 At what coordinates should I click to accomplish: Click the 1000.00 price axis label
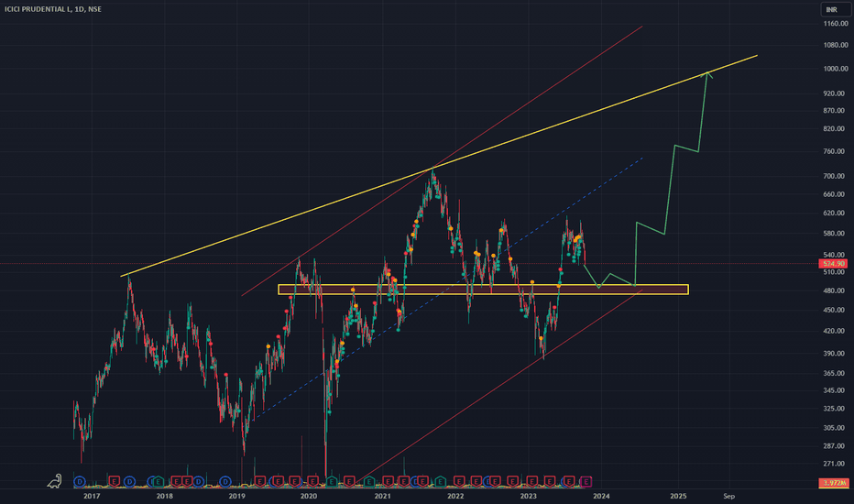pyautogui.click(x=835, y=69)
